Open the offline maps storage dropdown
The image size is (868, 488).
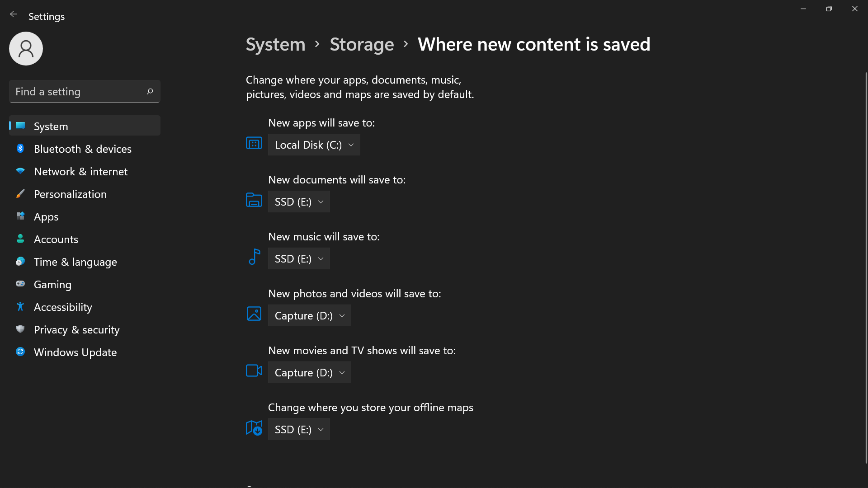(299, 430)
